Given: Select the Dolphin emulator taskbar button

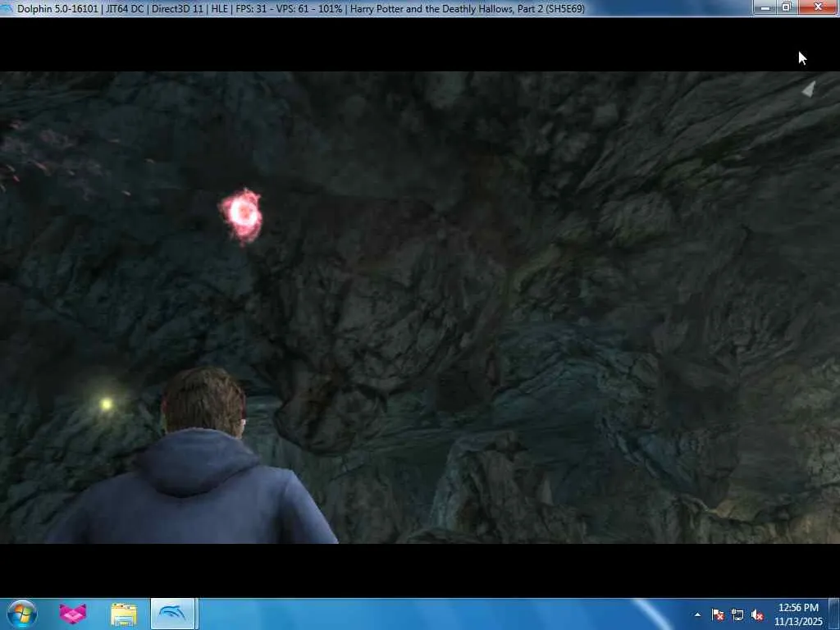Looking at the screenshot, I should pyautogui.click(x=172, y=614).
